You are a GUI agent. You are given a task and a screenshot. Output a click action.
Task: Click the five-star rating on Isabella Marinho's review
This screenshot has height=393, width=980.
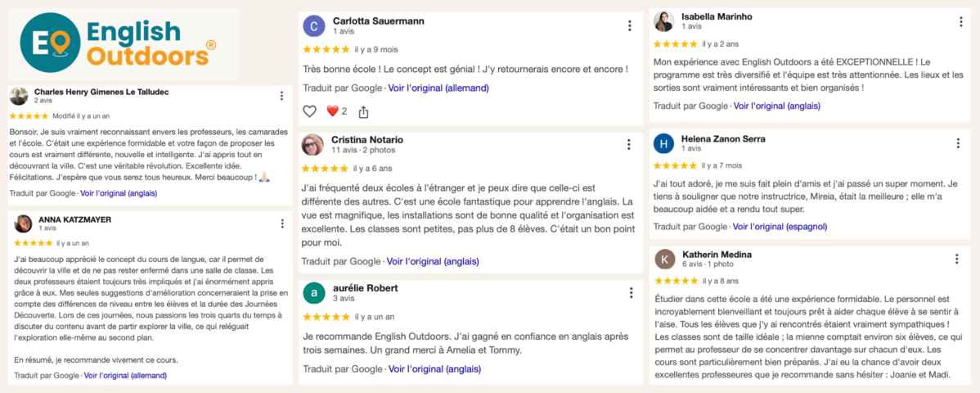[676, 43]
